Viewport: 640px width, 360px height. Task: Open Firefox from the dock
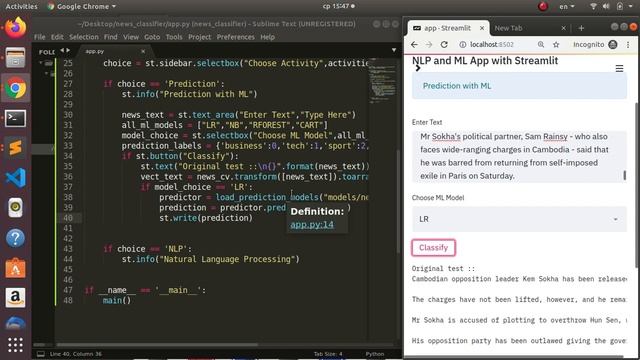pos(16,28)
